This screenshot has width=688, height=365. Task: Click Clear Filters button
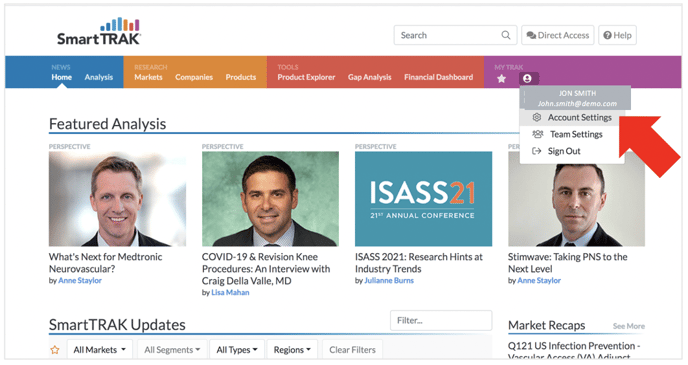tap(352, 350)
